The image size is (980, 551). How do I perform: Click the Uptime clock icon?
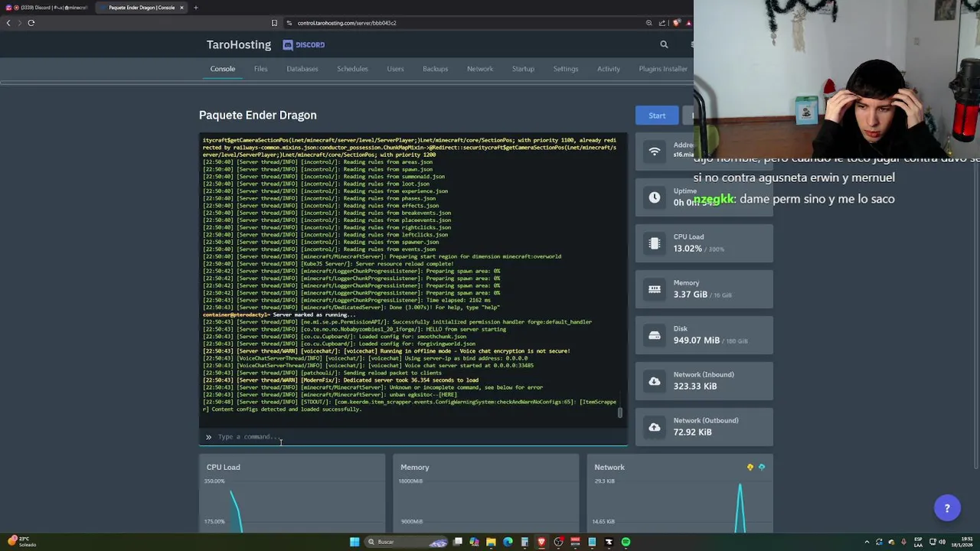[654, 197]
